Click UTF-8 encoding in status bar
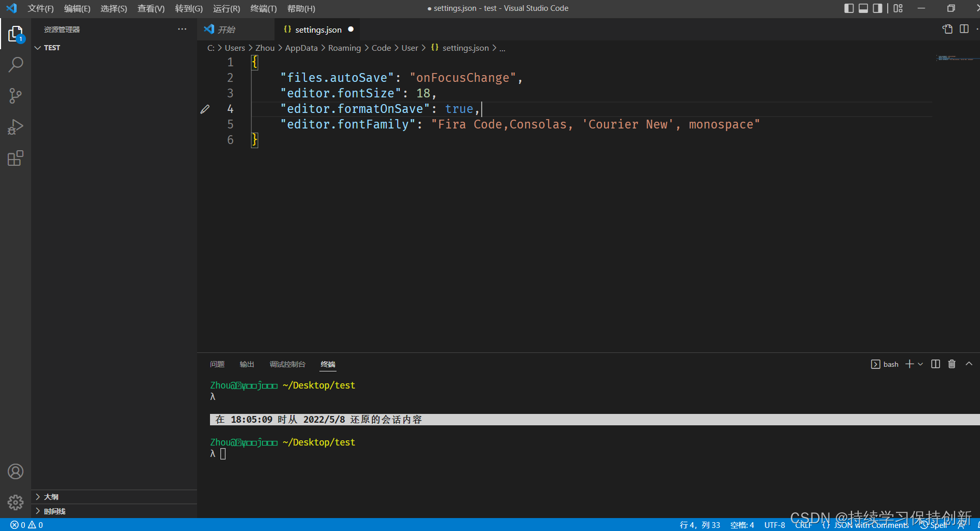Screen dimensions: 980x531 coord(774,525)
